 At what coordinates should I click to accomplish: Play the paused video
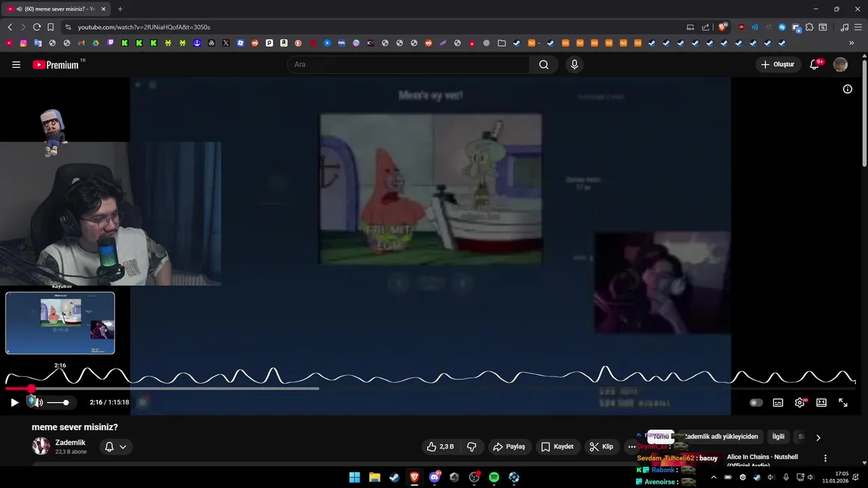tap(14, 403)
